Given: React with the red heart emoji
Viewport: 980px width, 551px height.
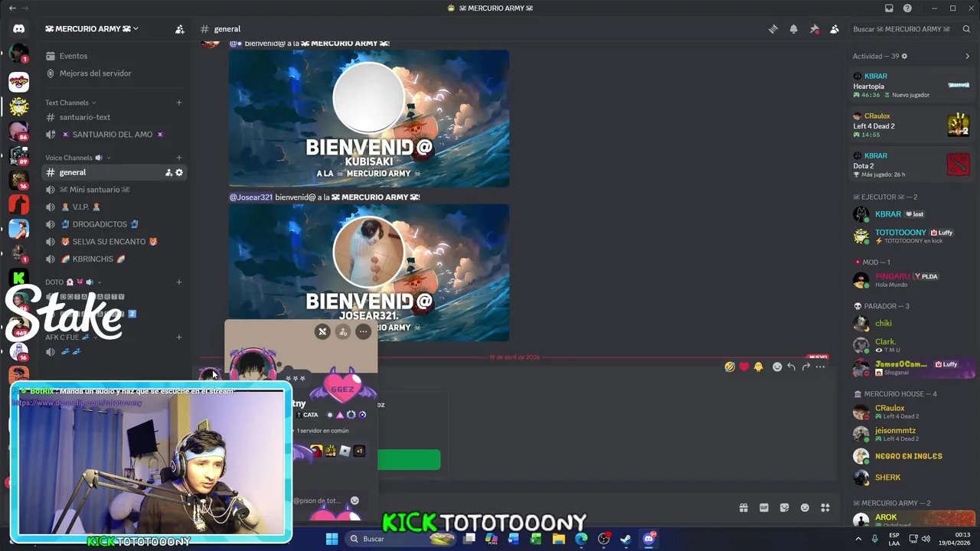Looking at the screenshot, I should [744, 367].
